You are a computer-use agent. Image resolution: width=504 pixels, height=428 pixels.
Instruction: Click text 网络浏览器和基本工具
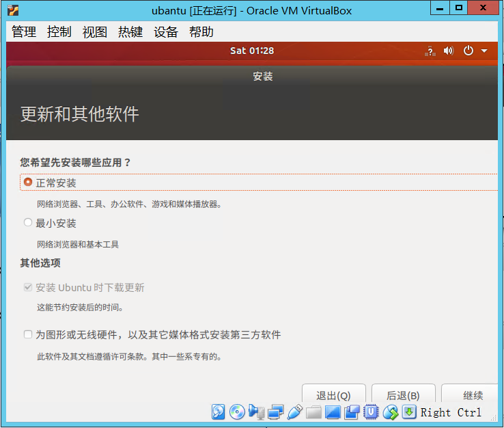click(78, 244)
